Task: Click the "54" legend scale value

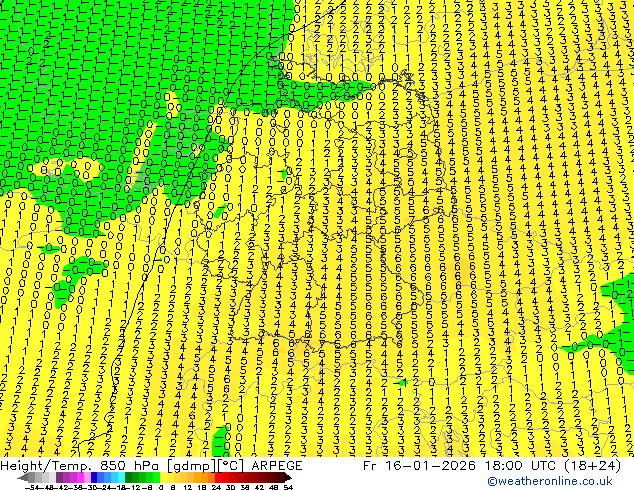Action: tap(288, 487)
